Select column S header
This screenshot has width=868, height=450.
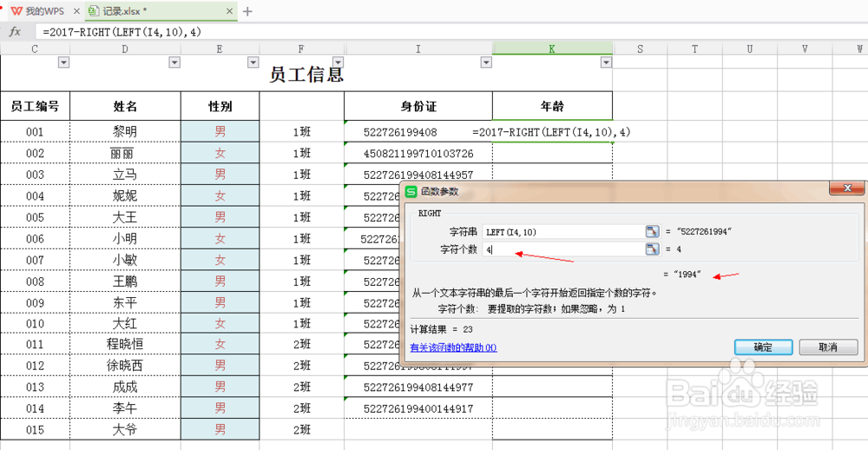point(640,49)
